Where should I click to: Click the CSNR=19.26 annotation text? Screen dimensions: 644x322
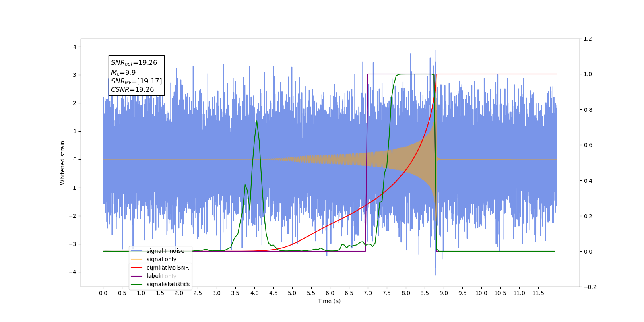click(x=132, y=90)
